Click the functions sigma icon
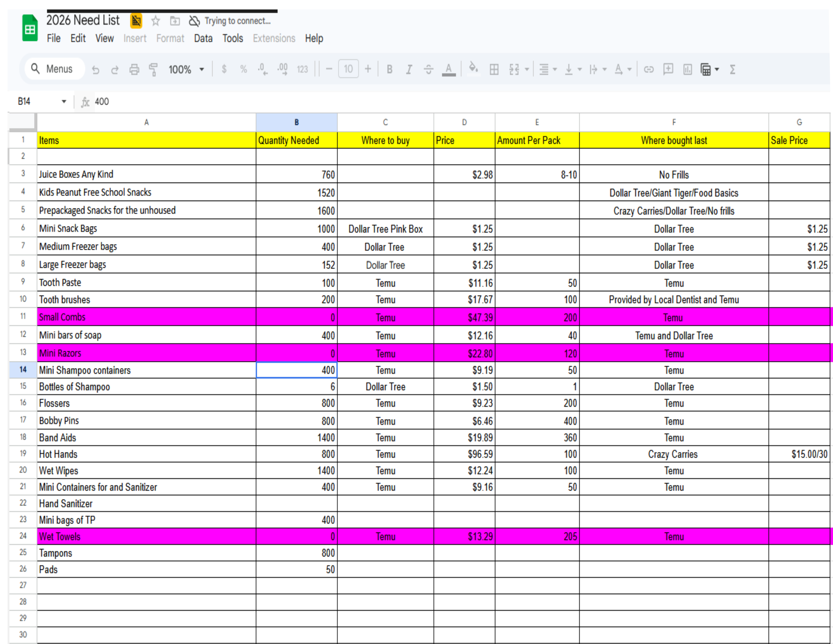Screen dimensions: 833x644 [732, 69]
